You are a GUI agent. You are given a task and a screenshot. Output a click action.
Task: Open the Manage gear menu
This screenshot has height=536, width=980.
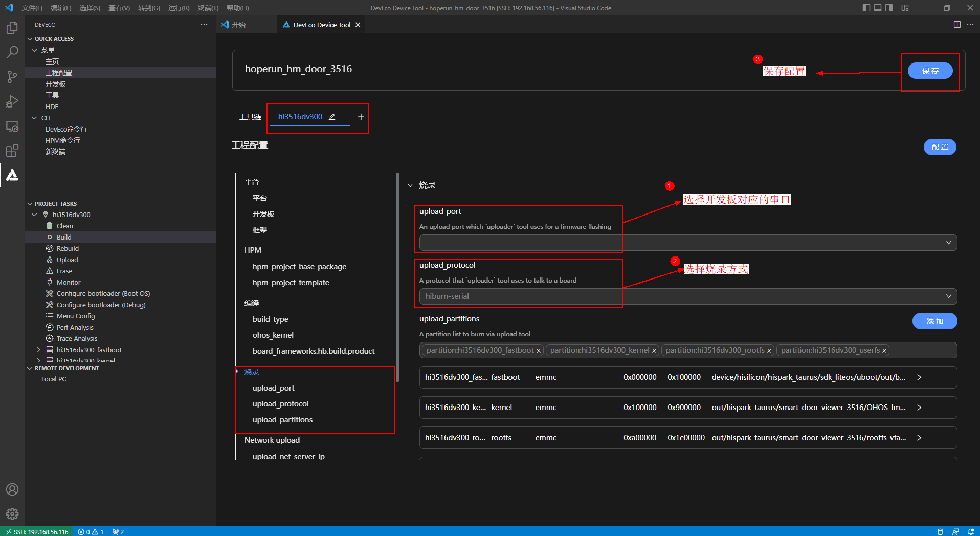point(12,513)
